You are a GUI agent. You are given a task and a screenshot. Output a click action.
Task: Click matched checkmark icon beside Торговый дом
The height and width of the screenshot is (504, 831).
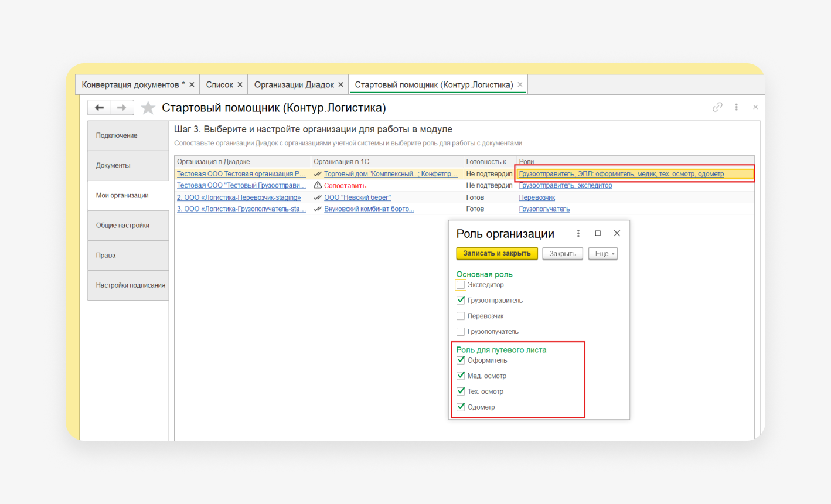click(318, 174)
